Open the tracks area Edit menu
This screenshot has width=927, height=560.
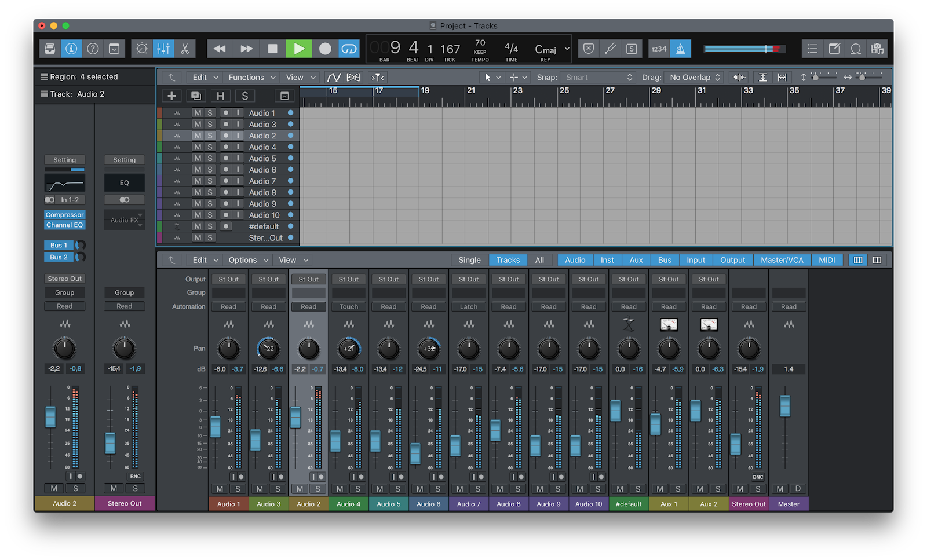pos(205,77)
